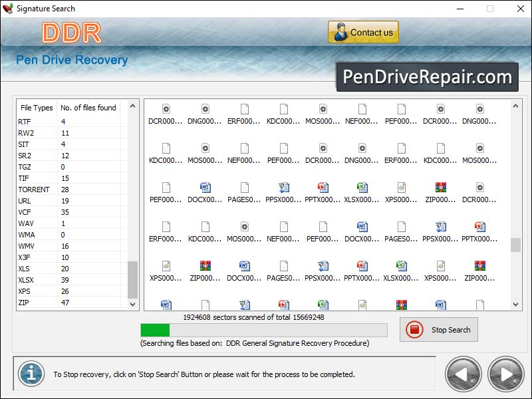
Task: Select the ZIP000 archive file icon
Action: 441,187
